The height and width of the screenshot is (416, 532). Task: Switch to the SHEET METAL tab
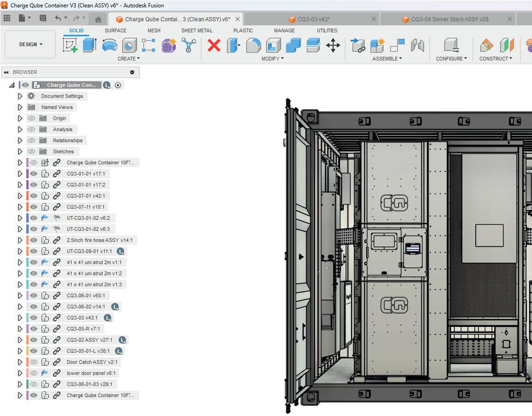pos(197,30)
